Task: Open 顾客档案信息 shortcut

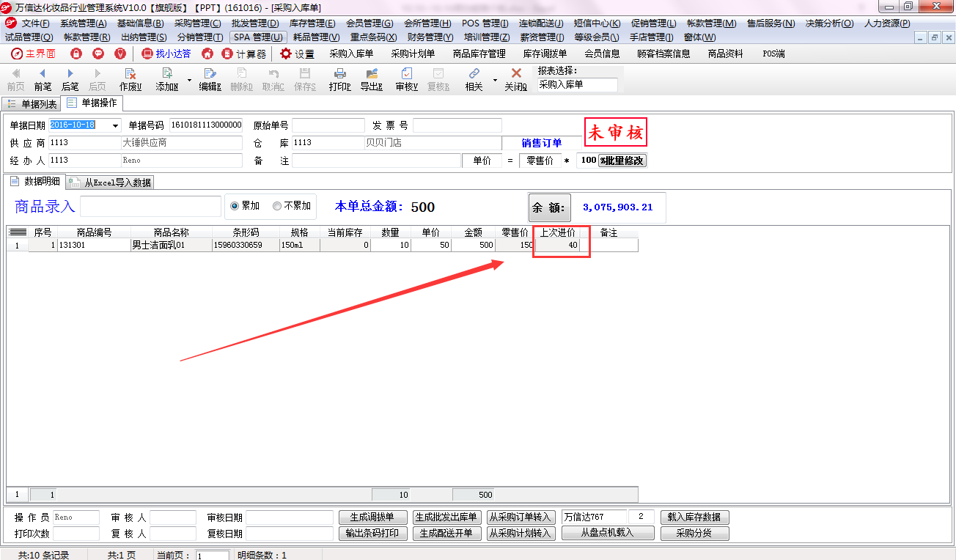Action: click(663, 54)
